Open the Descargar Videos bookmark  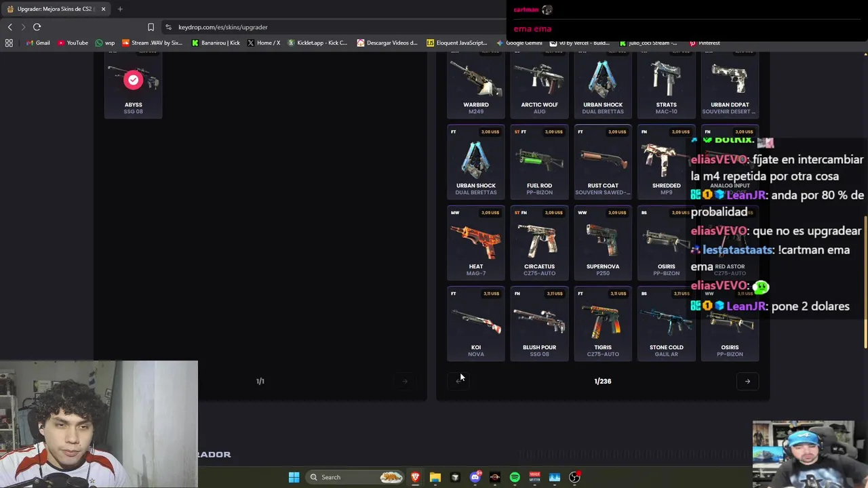(387, 43)
